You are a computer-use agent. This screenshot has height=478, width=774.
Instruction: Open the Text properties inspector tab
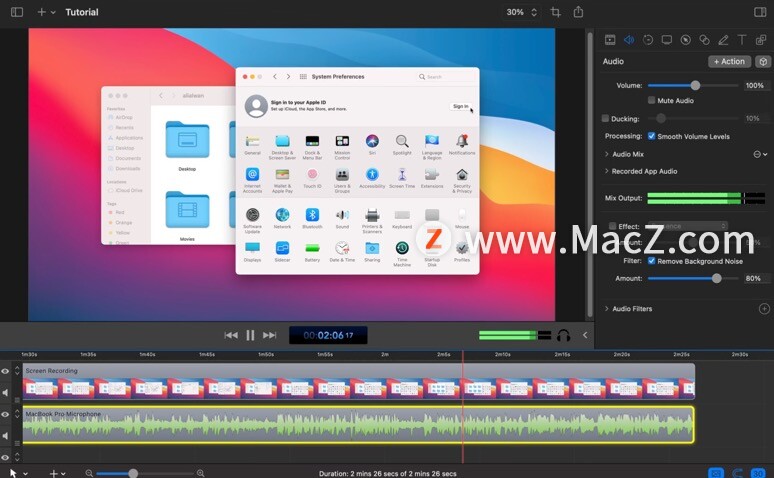741,40
